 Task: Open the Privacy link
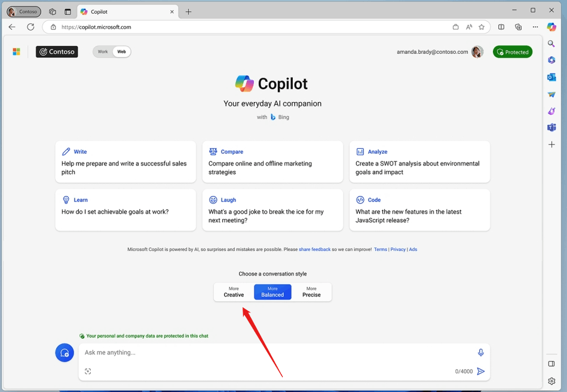click(x=398, y=249)
